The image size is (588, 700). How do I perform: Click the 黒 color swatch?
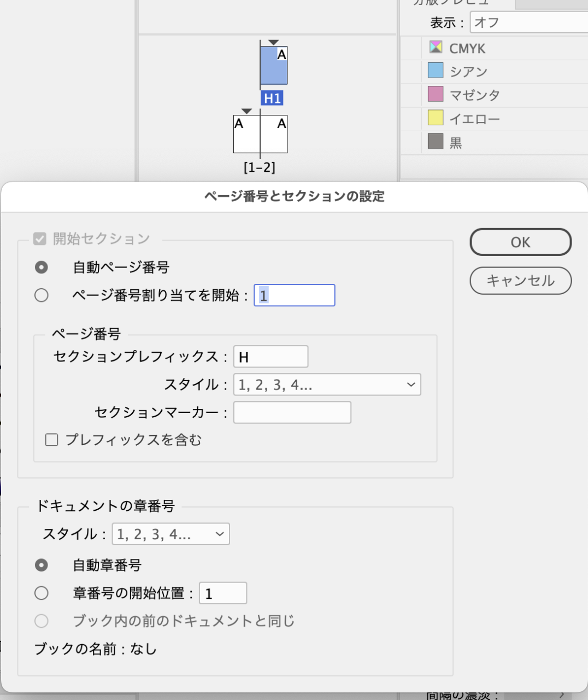click(436, 142)
